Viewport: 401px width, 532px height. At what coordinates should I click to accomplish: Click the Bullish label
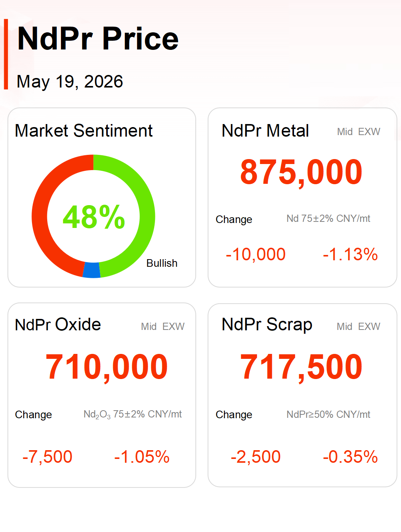[x=162, y=263]
